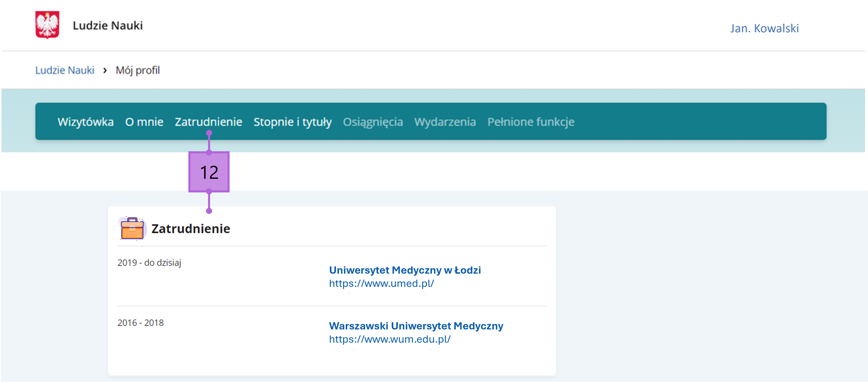Open Uniwersytet Medyczny w Łodzi link
Screen dimensions: 868x382
coord(405,270)
